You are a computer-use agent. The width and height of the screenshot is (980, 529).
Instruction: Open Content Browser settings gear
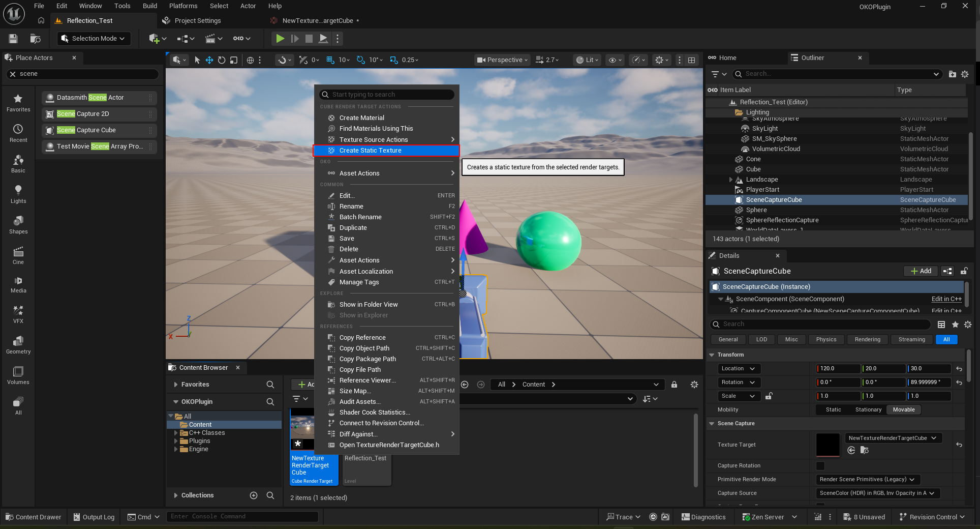point(694,385)
